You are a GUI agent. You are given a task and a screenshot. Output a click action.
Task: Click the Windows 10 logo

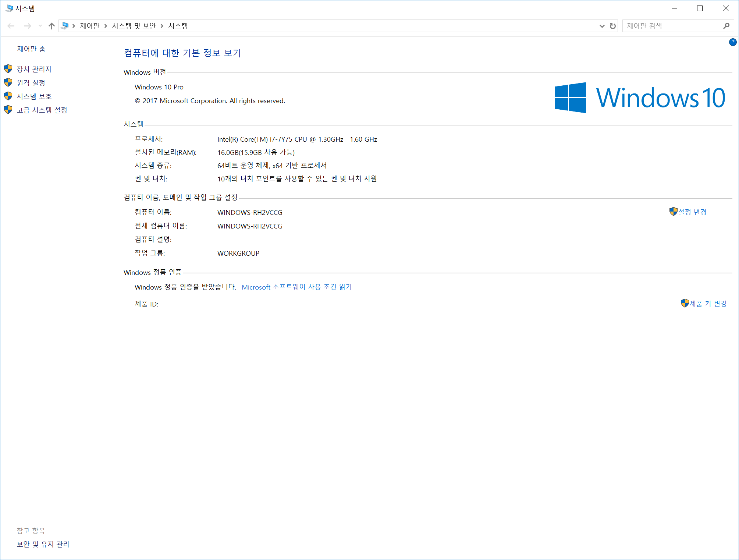pyautogui.click(x=640, y=98)
